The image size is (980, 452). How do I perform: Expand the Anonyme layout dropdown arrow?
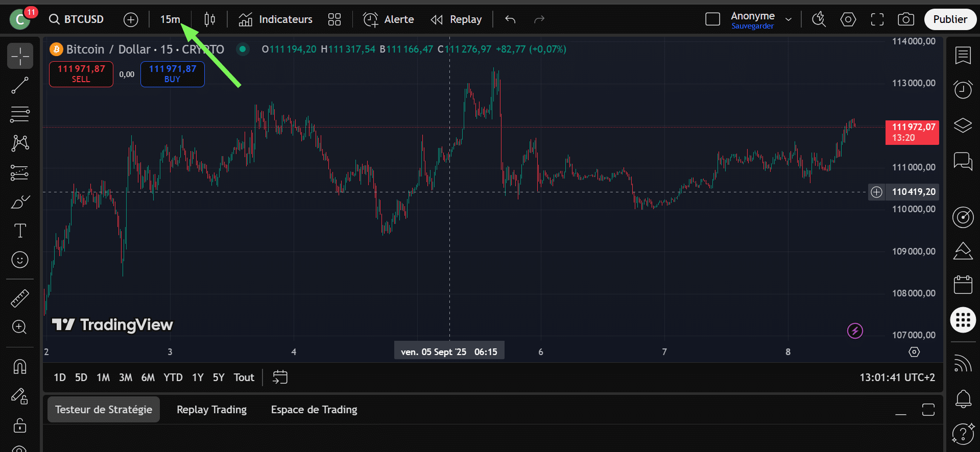point(788,19)
